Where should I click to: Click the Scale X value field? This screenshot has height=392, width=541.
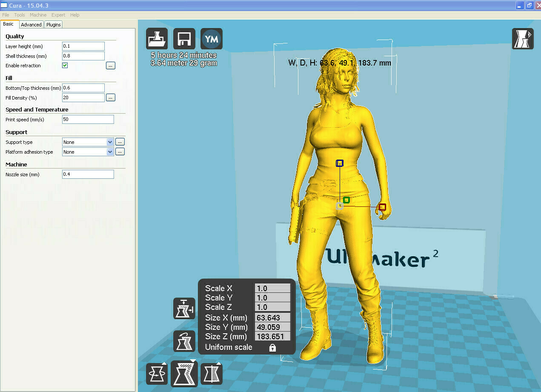[272, 288]
